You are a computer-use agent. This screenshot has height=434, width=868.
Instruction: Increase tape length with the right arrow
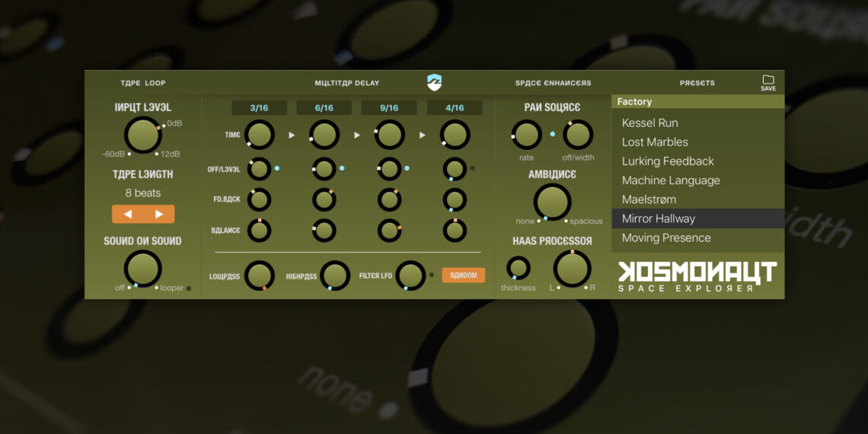point(158,214)
